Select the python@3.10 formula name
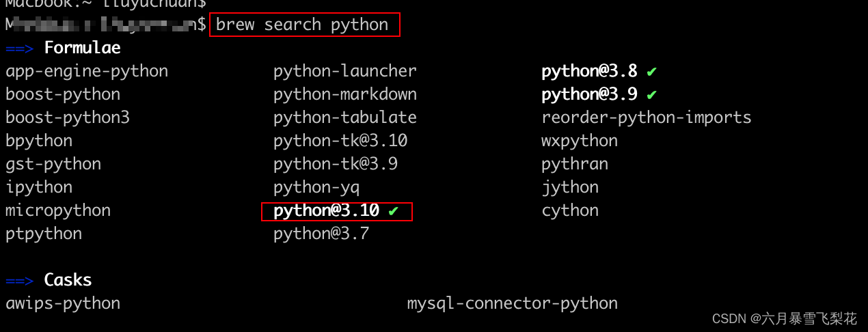 click(x=326, y=210)
